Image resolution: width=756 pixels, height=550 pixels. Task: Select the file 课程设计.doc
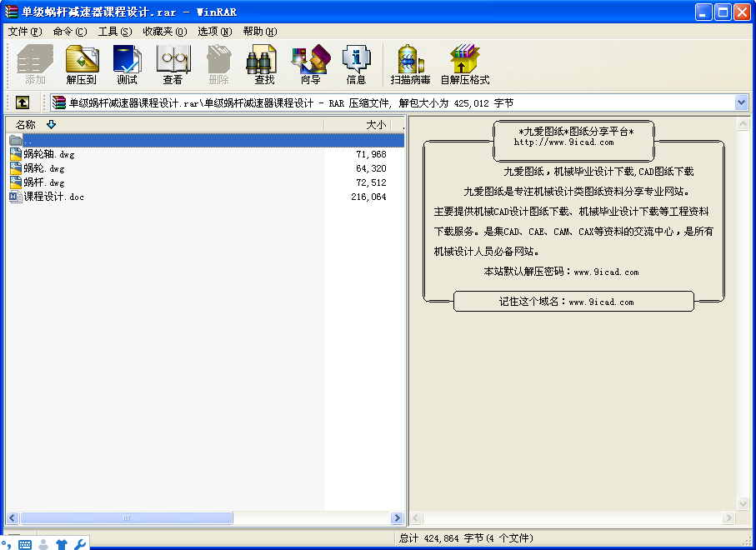(53, 197)
